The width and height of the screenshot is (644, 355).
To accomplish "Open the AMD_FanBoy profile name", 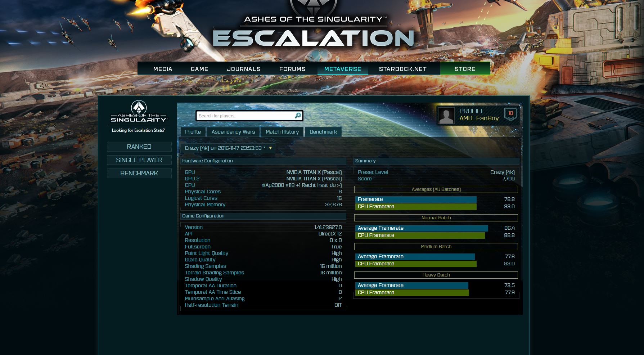I will (x=479, y=118).
